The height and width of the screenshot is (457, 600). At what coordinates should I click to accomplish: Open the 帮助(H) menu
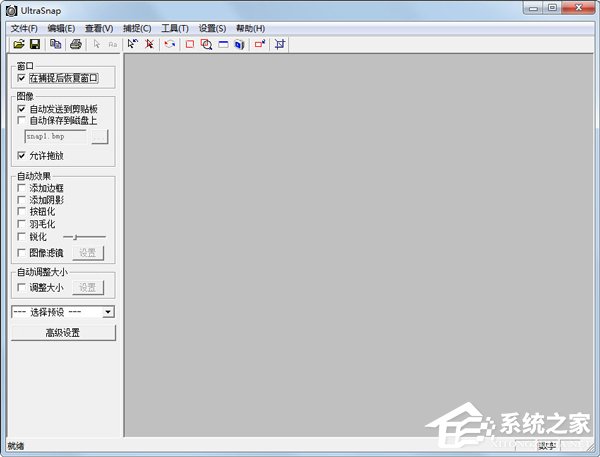[250, 28]
